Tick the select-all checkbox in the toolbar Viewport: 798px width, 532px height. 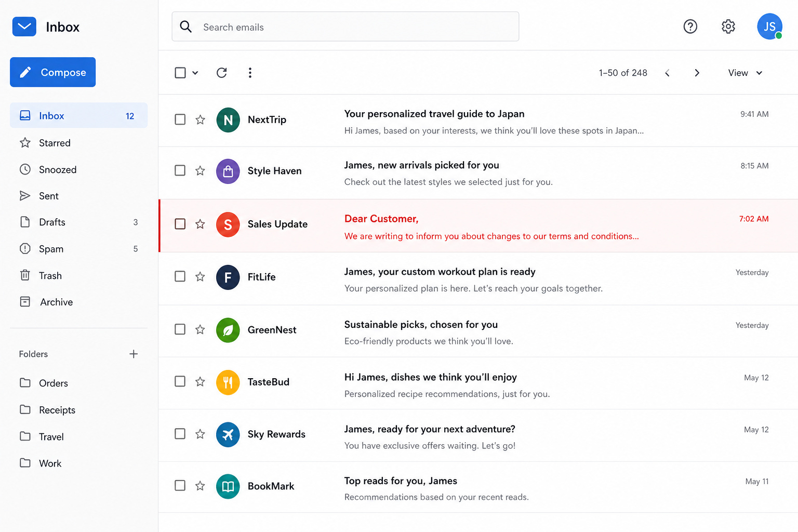180,73
